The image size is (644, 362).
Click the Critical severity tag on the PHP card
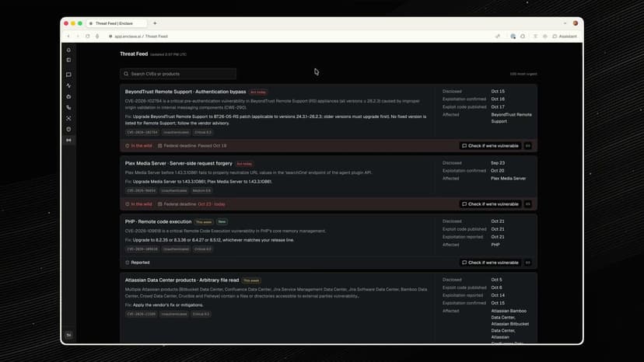pos(202,249)
